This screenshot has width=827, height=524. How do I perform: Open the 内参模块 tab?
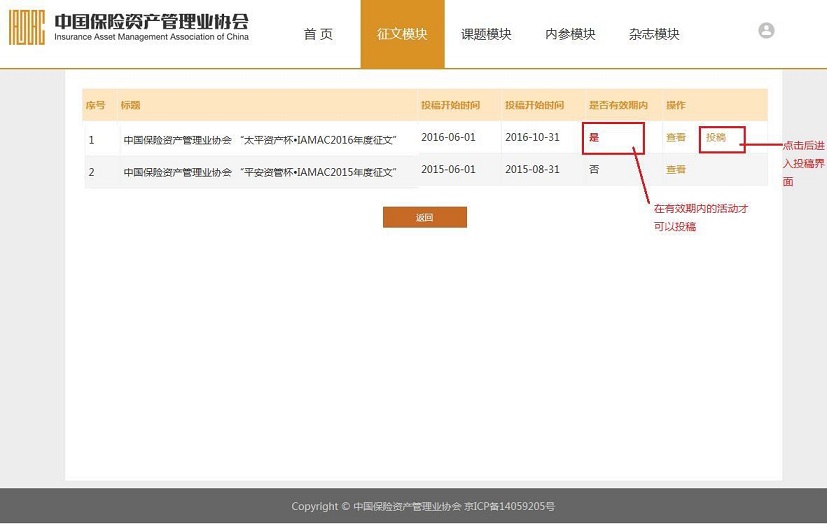570,34
